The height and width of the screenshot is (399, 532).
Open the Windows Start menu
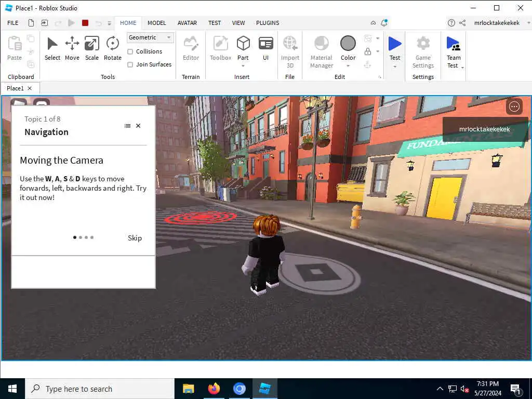pyautogui.click(x=12, y=389)
